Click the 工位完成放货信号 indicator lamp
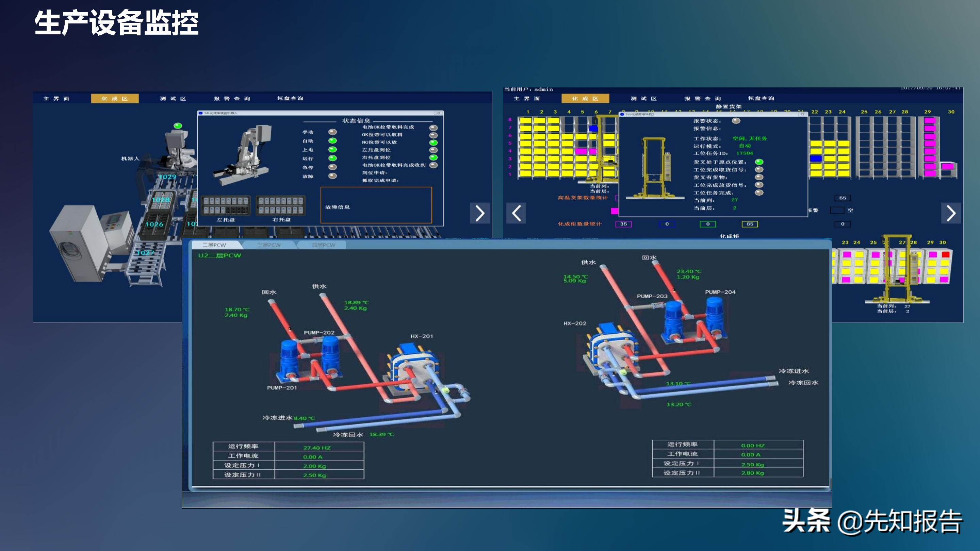 pyautogui.click(x=759, y=185)
